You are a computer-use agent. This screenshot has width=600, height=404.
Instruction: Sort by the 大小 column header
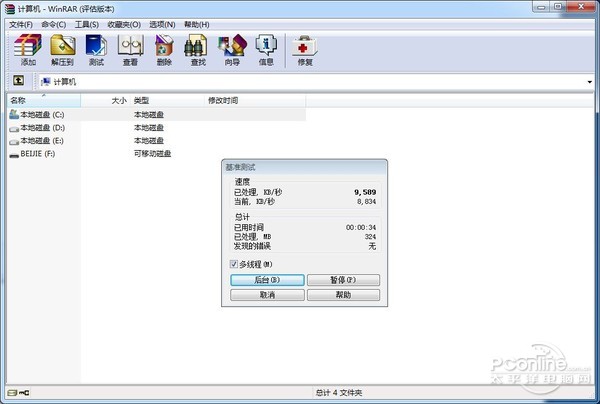click(x=105, y=101)
